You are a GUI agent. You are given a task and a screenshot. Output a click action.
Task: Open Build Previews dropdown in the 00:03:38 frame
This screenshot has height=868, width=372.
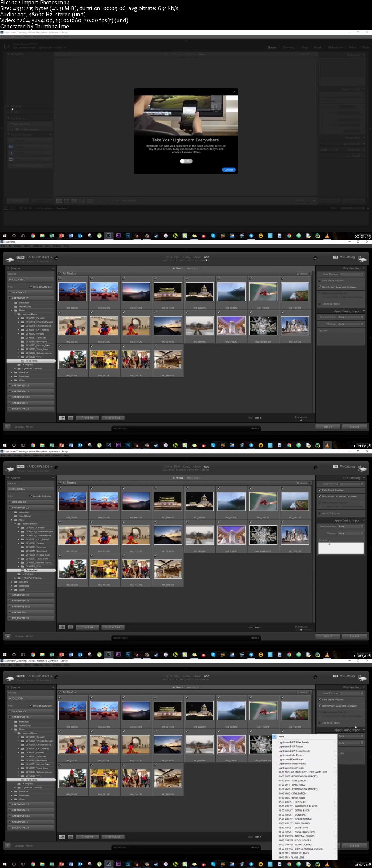click(351, 274)
